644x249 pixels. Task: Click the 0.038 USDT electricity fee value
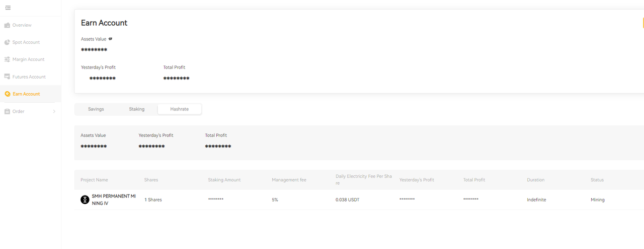348,200
